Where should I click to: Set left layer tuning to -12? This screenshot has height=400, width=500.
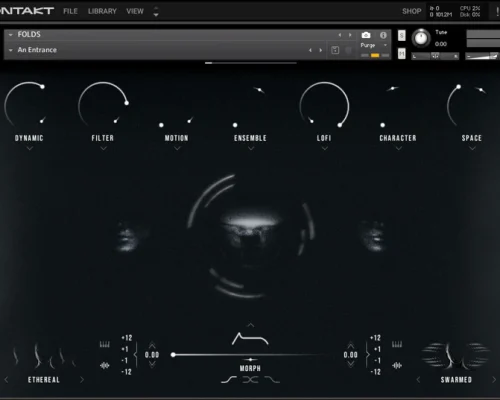pos(126,372)
